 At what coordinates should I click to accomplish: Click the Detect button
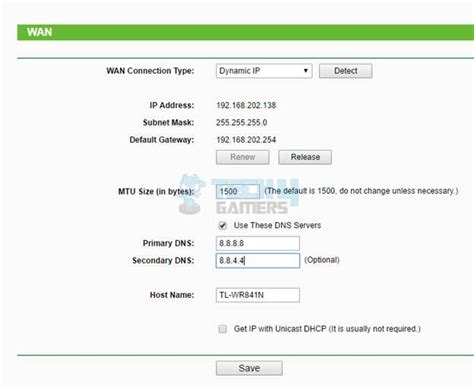point(345,71)
